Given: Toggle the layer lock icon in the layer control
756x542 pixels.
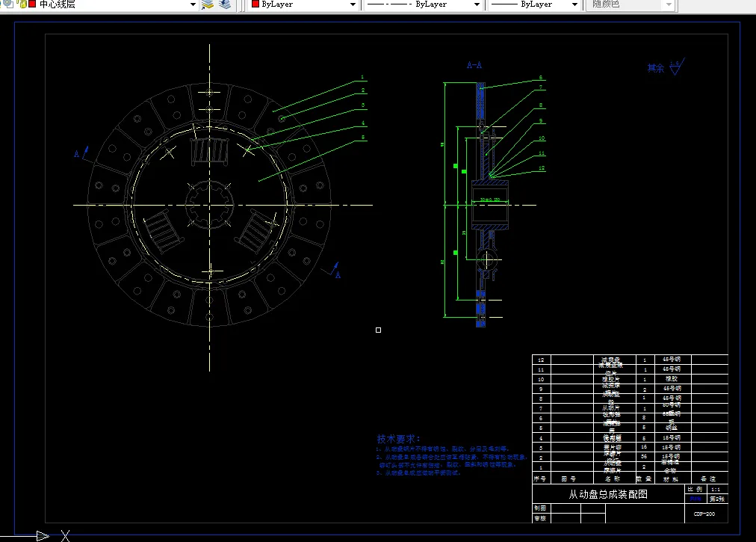Looking at the screenshot, I should coord(22,4).
